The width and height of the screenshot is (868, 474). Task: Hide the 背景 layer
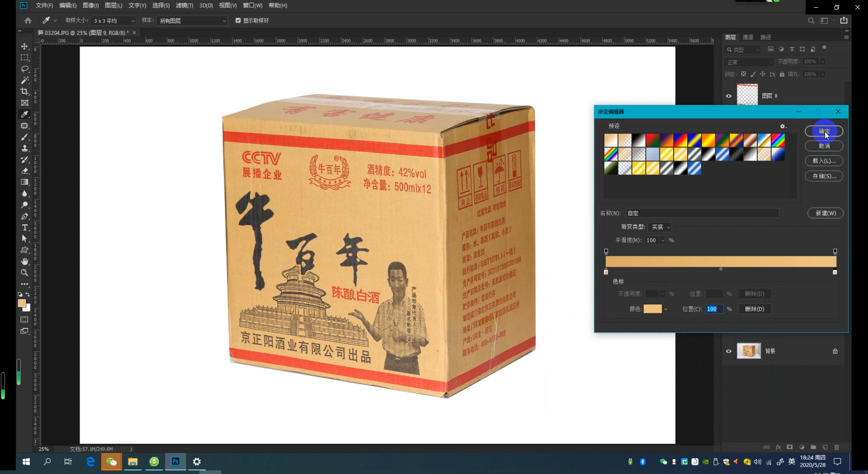pos(729,351)
